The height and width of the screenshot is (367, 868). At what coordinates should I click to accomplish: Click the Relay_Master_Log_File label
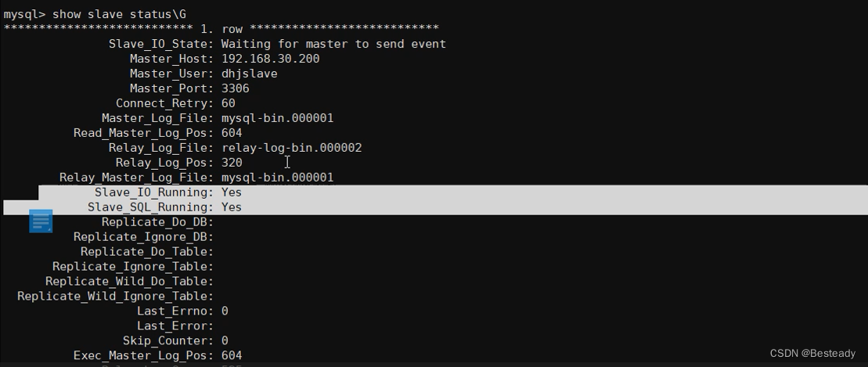coord(136,178)
